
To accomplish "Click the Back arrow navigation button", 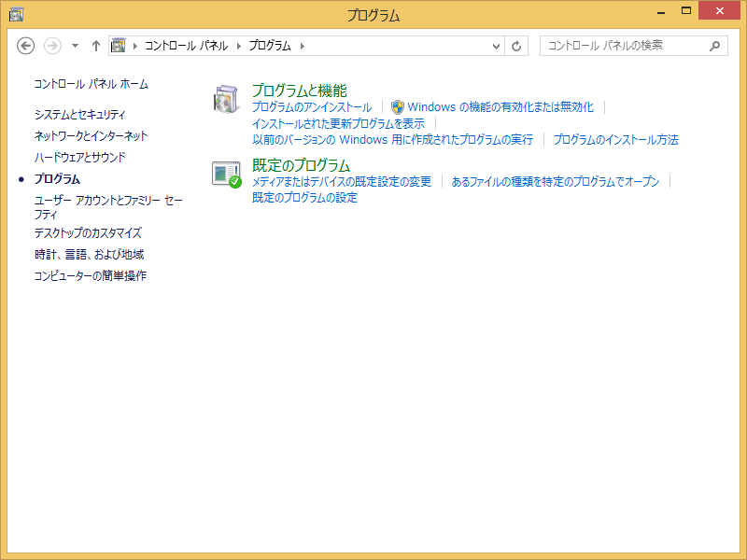I will click(26, 46).
